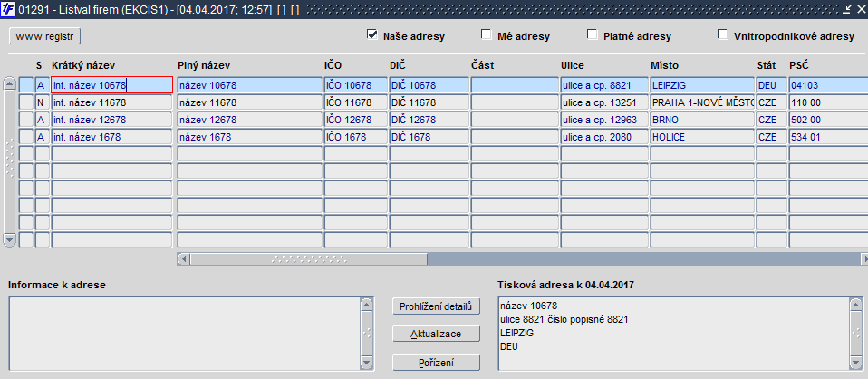Screen dimensions: 868x379
Task: Open Prohlížení detailů
Action: tap(436, 306)
